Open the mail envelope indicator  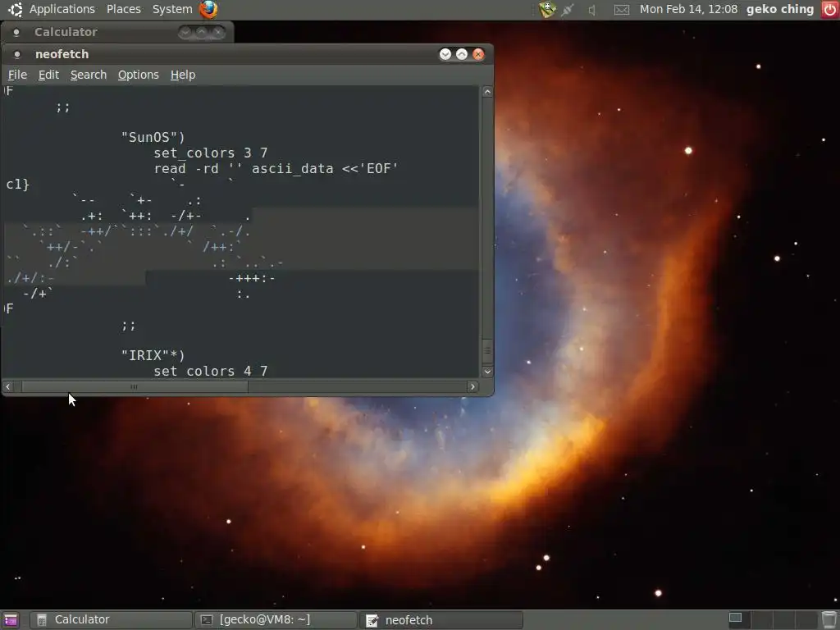click(x=622, y=10)
